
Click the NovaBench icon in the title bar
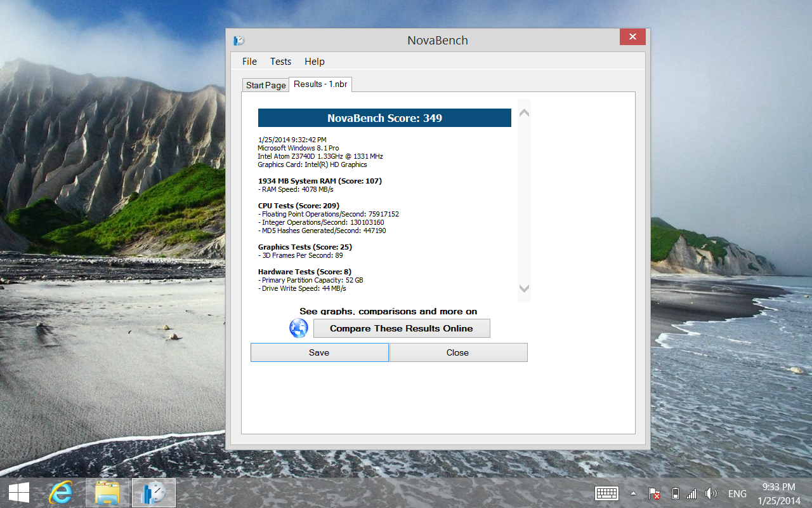[x=239, y=39]
